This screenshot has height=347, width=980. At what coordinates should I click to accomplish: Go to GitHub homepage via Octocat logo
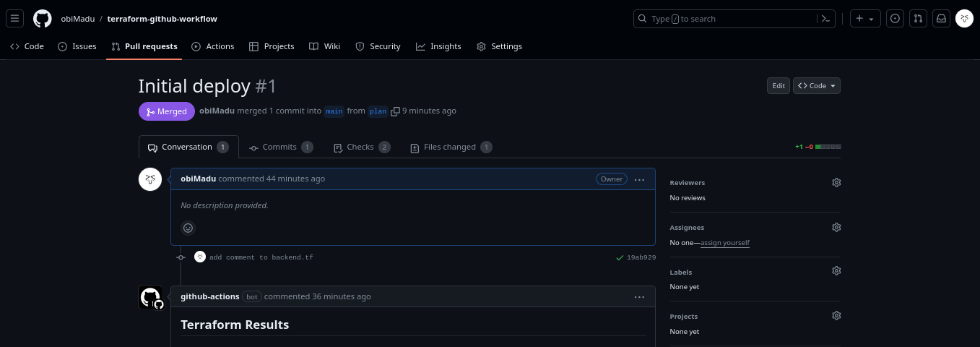click(x=43, y=19)
